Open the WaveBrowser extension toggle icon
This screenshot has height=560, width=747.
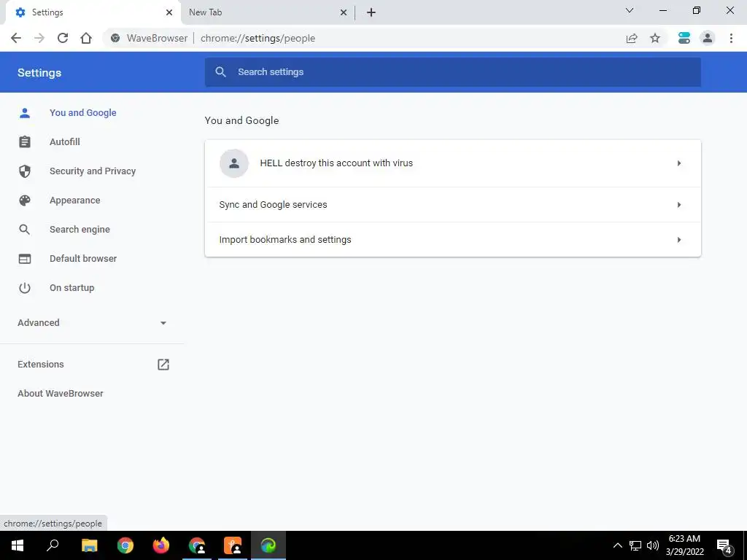tap(684, 38)
